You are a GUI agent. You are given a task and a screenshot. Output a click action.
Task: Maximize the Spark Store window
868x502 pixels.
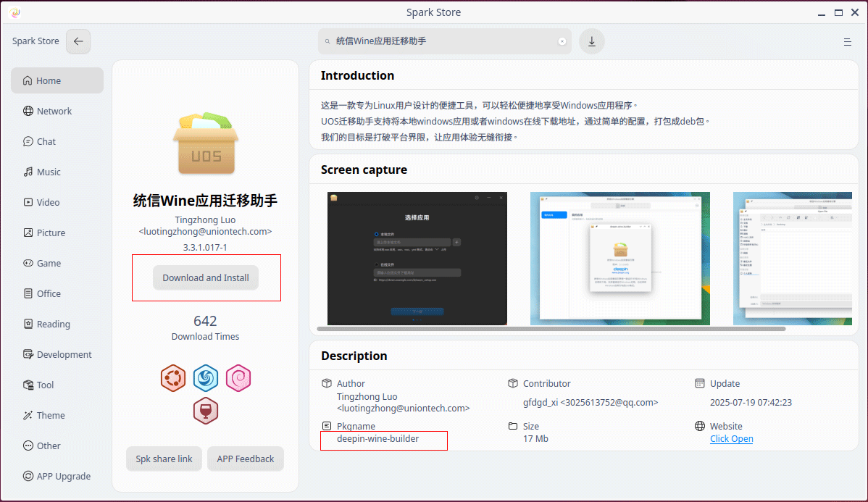(839, 13)
